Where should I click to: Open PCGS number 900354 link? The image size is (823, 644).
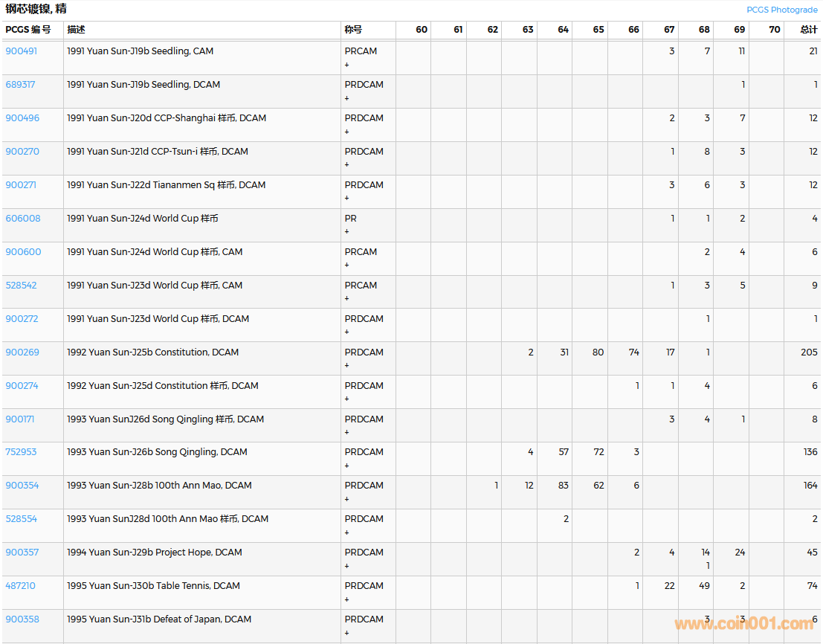[22, 486]
